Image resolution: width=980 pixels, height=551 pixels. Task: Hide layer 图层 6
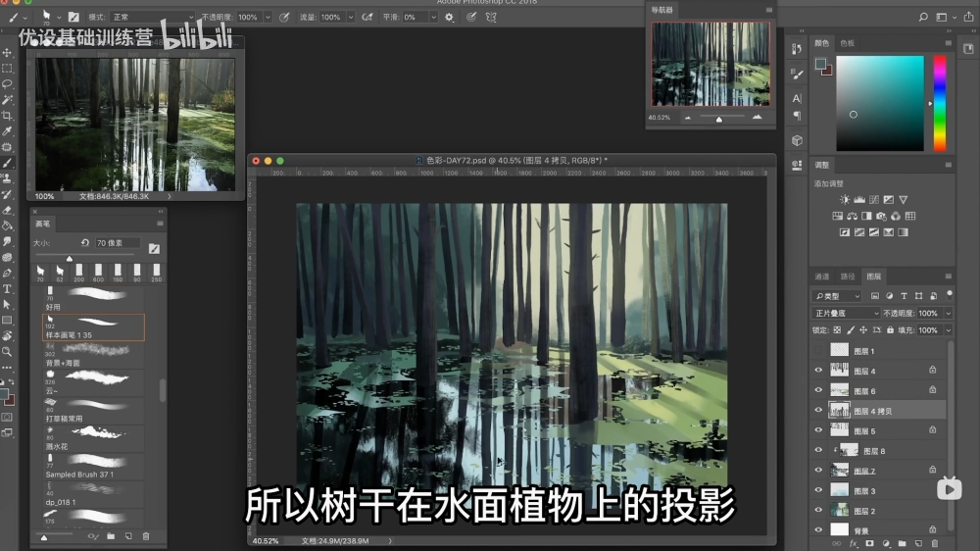point(818,390)
